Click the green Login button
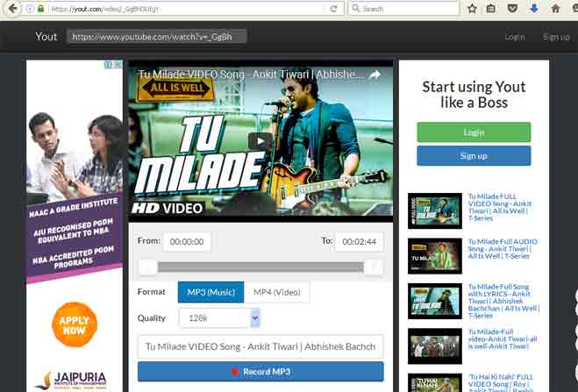Viewport: 578px width, 392px height. [474, 132]
